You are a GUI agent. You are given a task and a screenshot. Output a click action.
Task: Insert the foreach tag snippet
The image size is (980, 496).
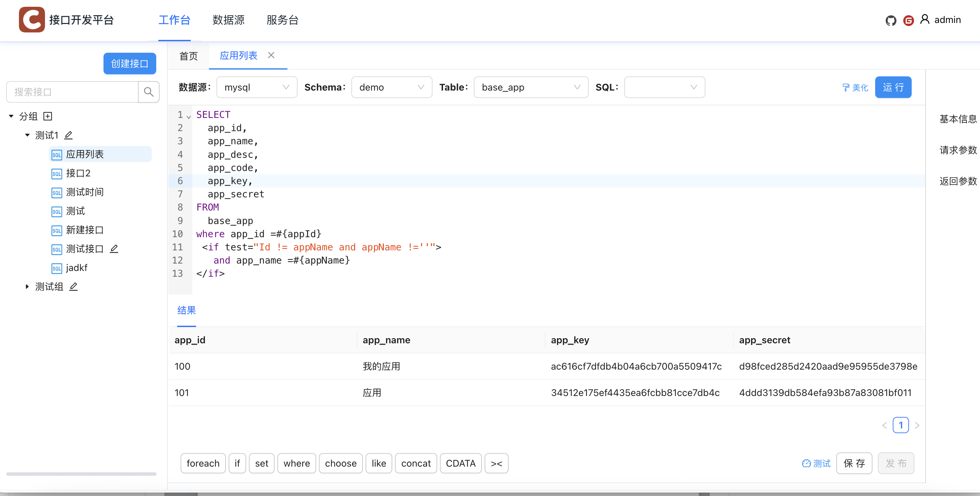click(x=203, y=463)
